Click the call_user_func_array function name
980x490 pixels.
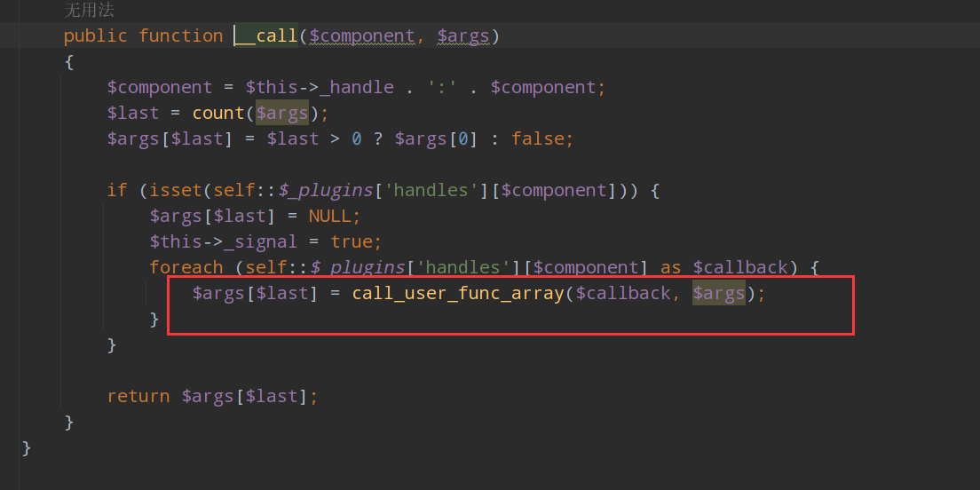coord(458,293)
